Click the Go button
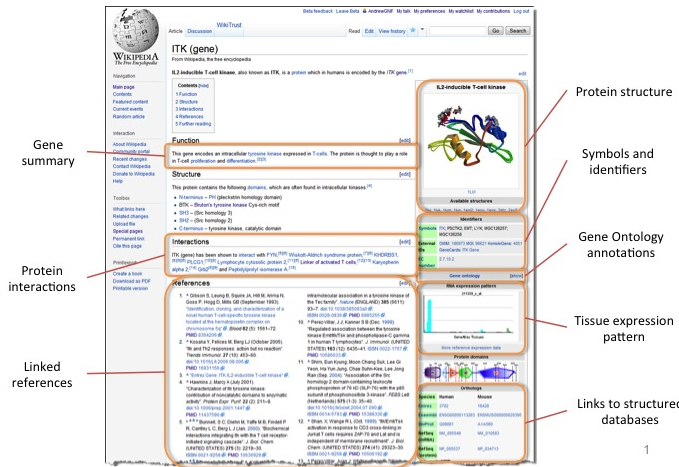The height and width of the screenshot is (467, 679). (495, 31)
